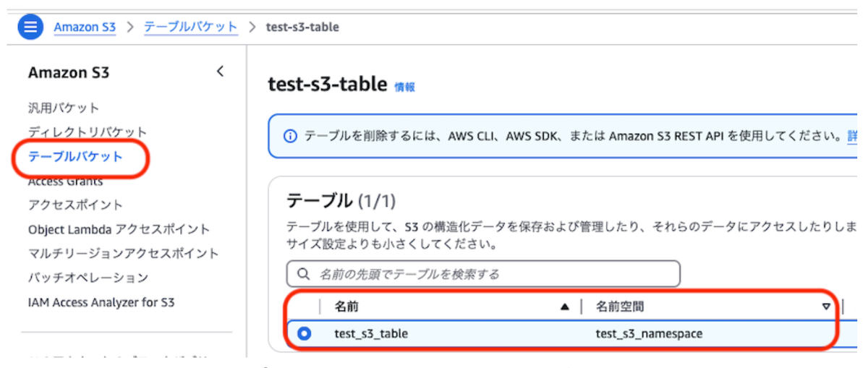Screen dimensions: 868x368
Task: Open IAM Access Analyzer for S3
Action: coord(101,302)
